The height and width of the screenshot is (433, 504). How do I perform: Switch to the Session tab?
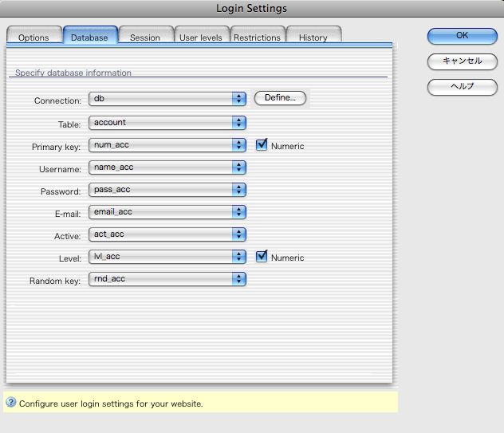[145, 37]
